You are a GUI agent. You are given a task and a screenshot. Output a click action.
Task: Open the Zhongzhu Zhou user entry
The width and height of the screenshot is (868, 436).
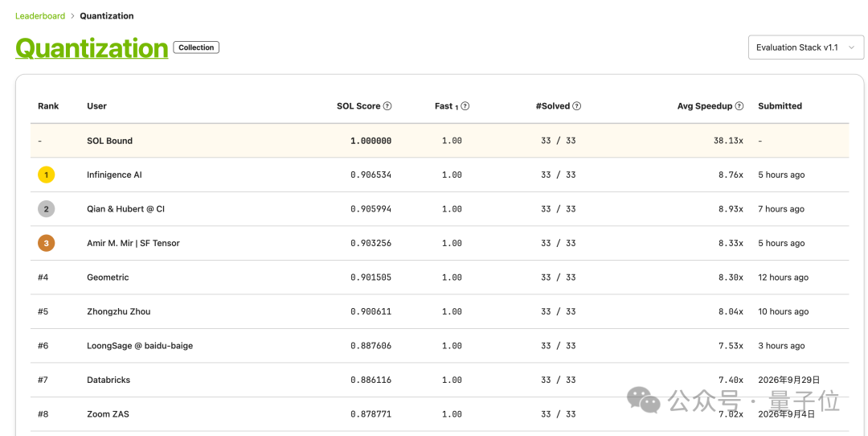click(118, 311)
